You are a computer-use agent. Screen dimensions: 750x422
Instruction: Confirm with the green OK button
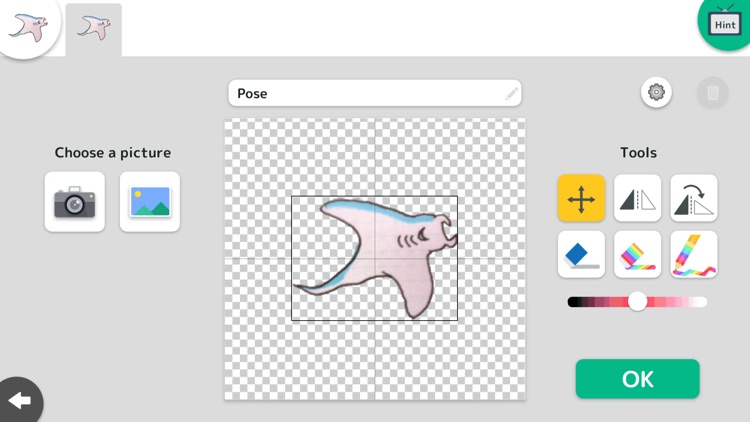pos(638,379)
